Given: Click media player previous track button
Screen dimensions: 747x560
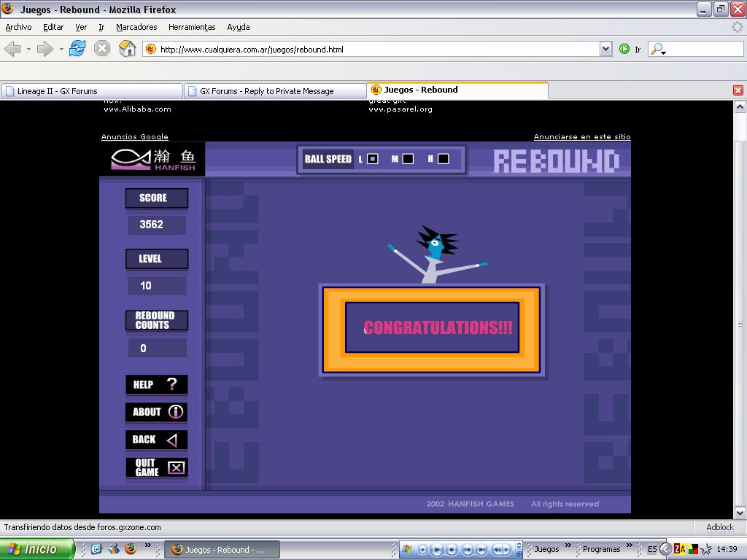Looking at the screenshot, I should pos(468,549).
